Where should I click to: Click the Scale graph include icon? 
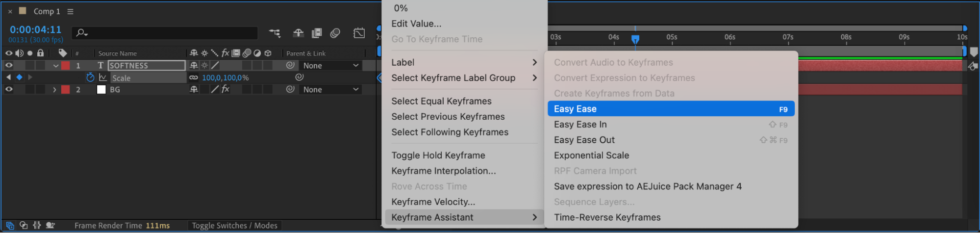point(103,78)
